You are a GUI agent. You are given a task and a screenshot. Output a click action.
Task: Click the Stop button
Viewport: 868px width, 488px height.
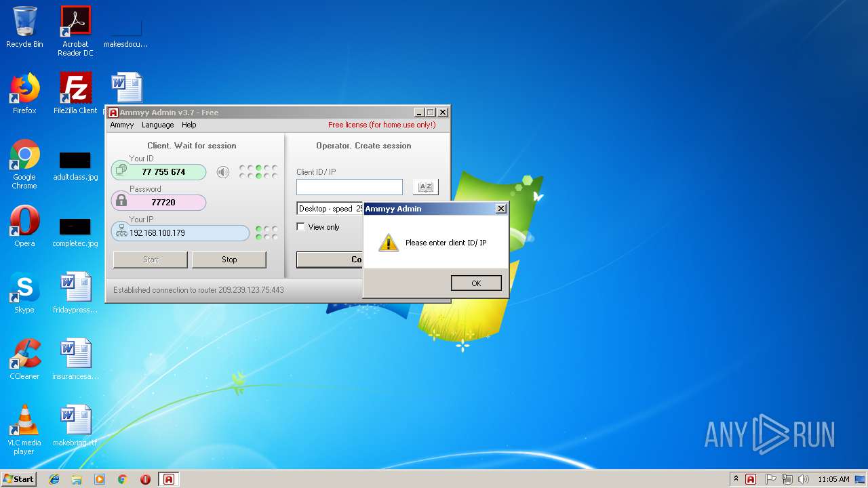coord(229,260)
